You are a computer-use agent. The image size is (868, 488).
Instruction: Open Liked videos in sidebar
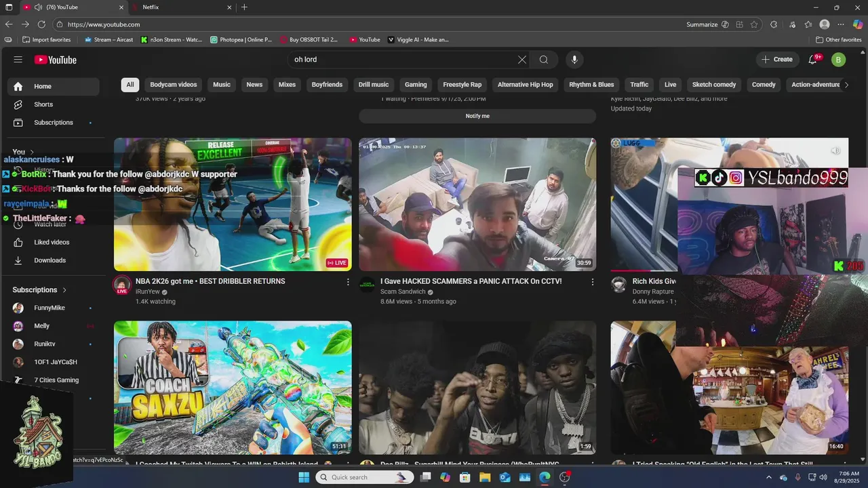pos(53,242)
